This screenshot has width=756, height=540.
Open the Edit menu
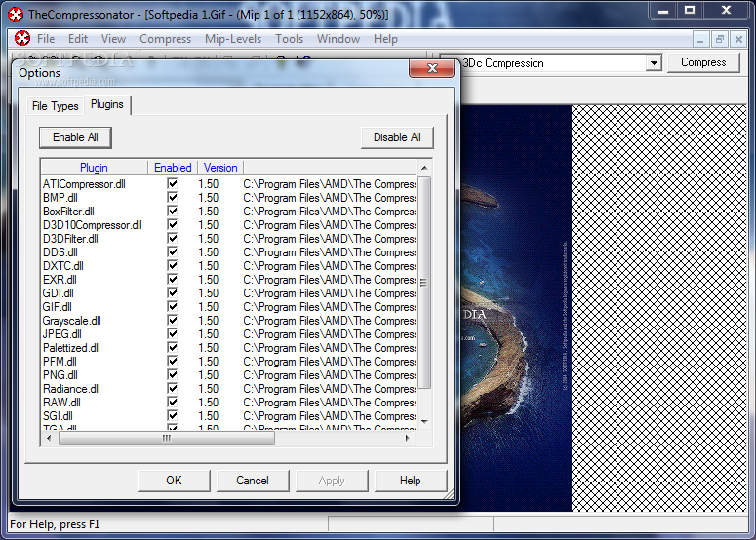[x=78, y=39]
